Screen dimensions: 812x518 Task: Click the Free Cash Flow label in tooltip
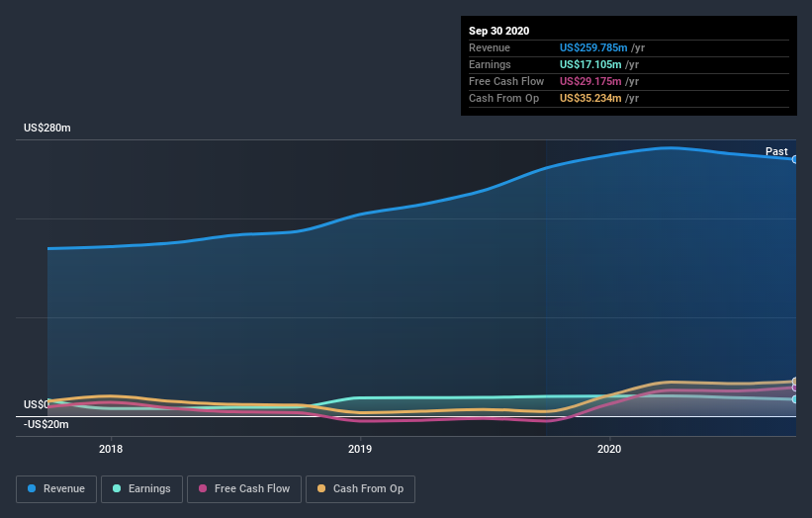tap(506, 81)
